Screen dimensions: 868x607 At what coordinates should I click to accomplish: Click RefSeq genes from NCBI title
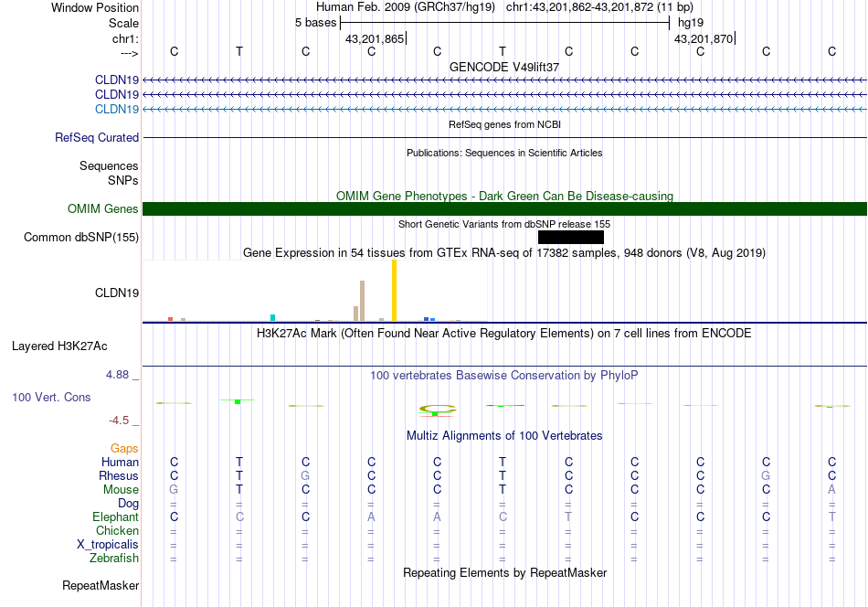(504, 124)
